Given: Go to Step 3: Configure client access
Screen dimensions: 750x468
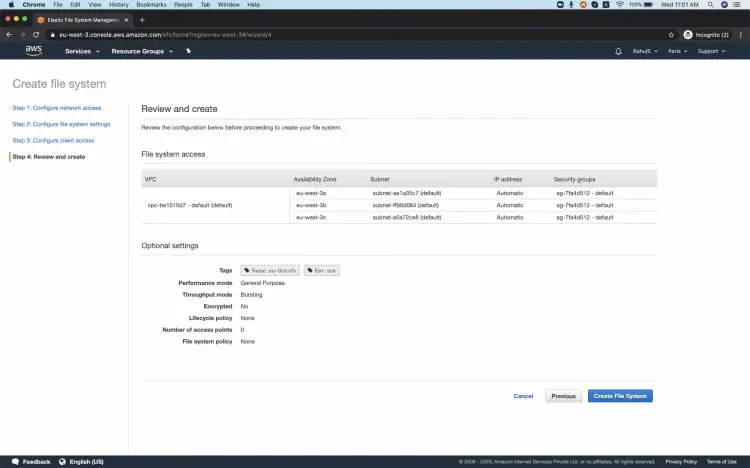Looking at the screenshot, I should pyautogui.click(x=53, y=140).
